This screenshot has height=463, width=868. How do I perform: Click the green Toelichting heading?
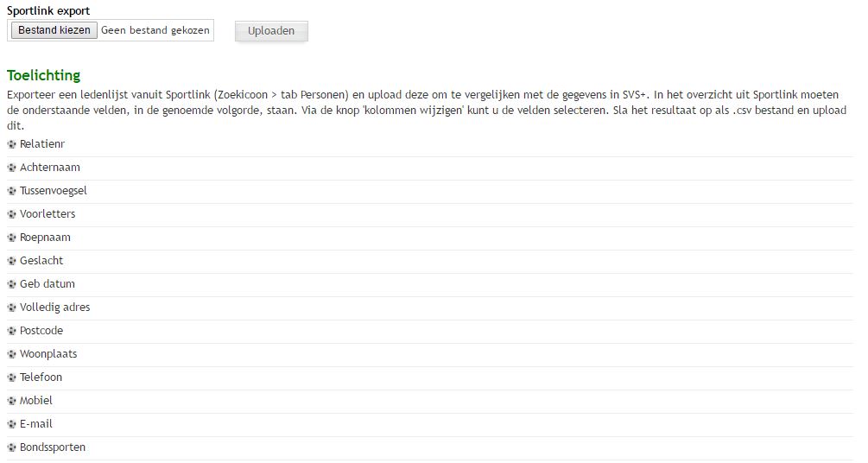[x=43, y=76]
